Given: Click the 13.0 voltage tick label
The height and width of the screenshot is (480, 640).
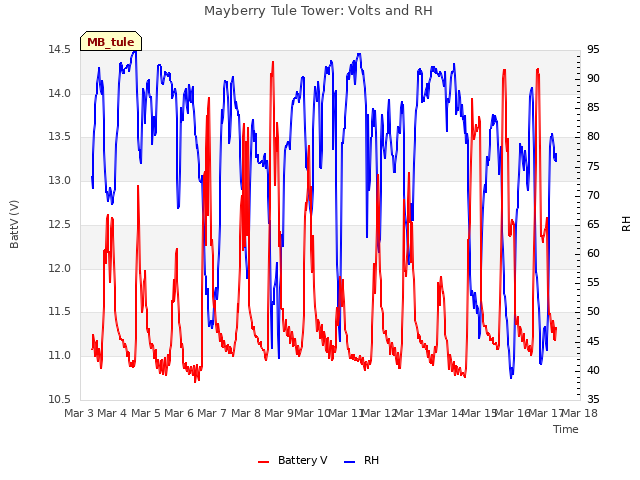Looking at the screenshot, I should click(59, 180).
